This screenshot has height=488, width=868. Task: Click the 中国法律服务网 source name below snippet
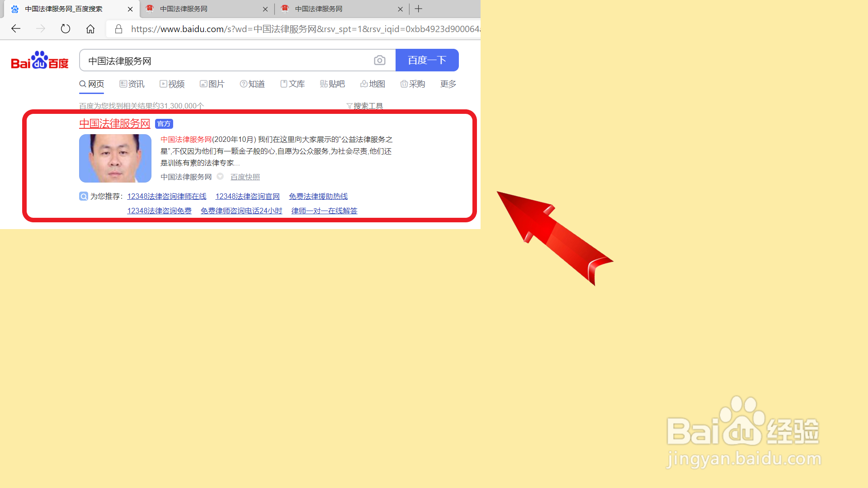click(x=186, y=177)
